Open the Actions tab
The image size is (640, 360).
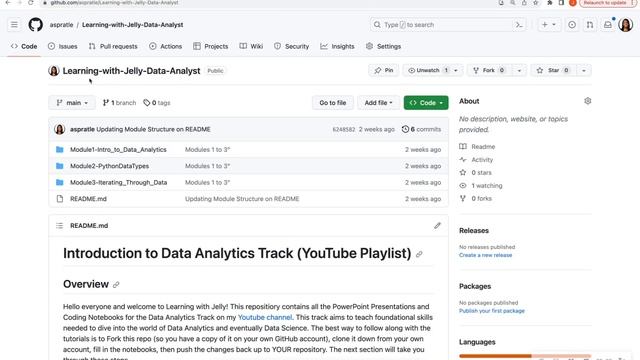click(165, 47)
